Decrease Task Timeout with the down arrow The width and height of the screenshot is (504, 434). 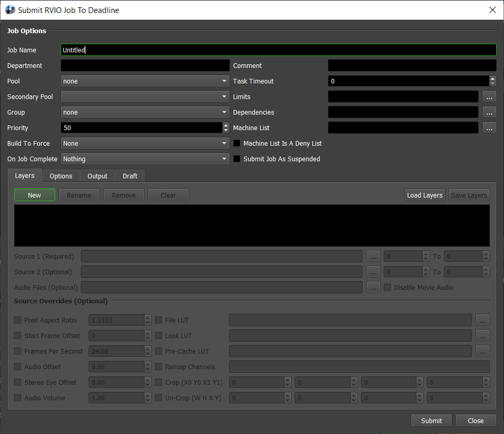493,83
